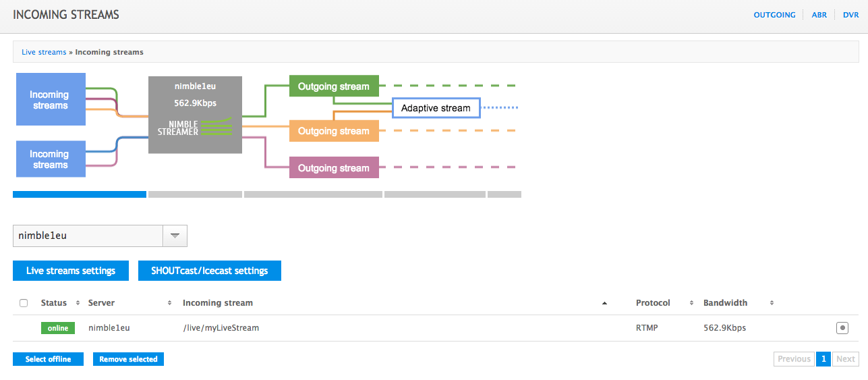Image resolution: width=868 pixels, height=380 pixels.
Task: Click the Nimble Streamer server block
Action: [x=195, y=115]
